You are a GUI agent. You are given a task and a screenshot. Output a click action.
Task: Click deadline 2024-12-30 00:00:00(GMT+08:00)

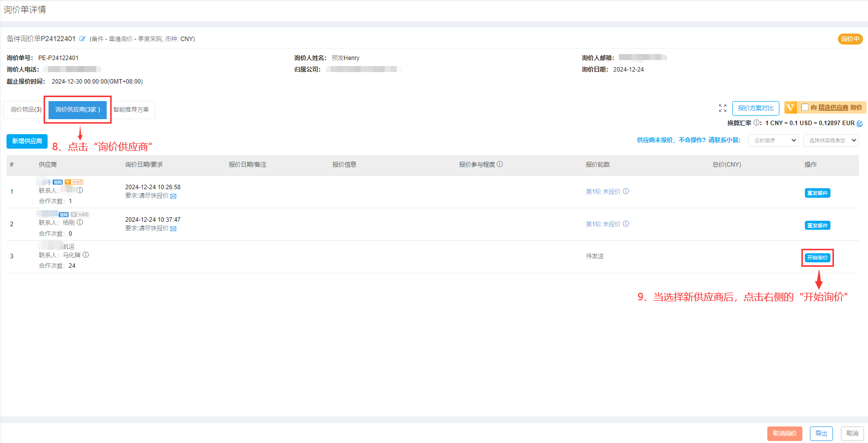(97, 82)
